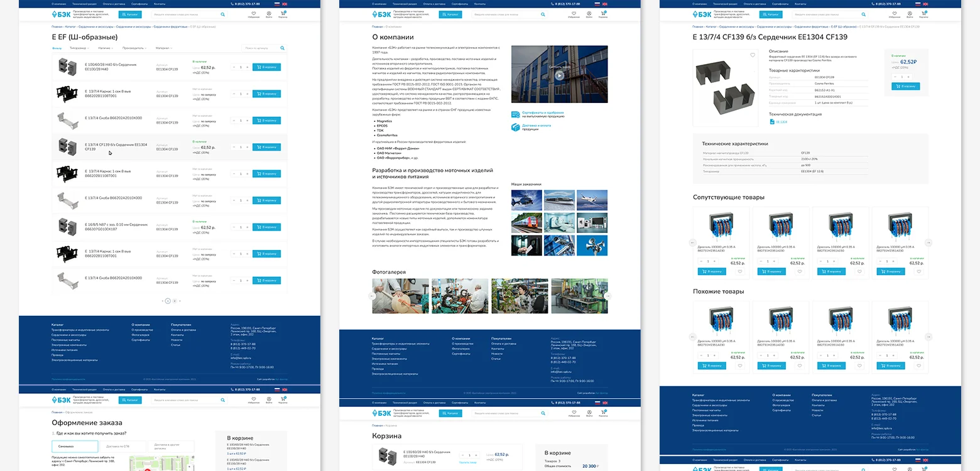Show next photos with the Фотогалерея right arrow
The image size is (980, 471).
click(607, 296)
